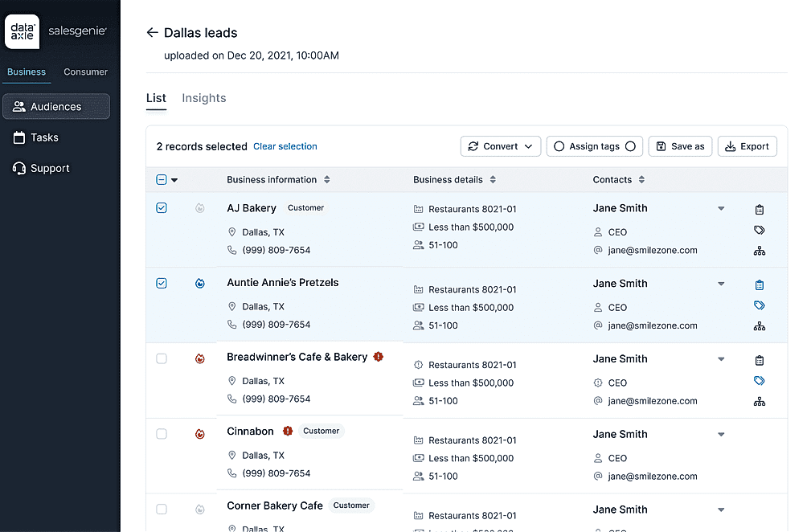Select Audiences in the left sidebar
The height and width of the screenshot is (532, 811).
click(x=55, y=106)
